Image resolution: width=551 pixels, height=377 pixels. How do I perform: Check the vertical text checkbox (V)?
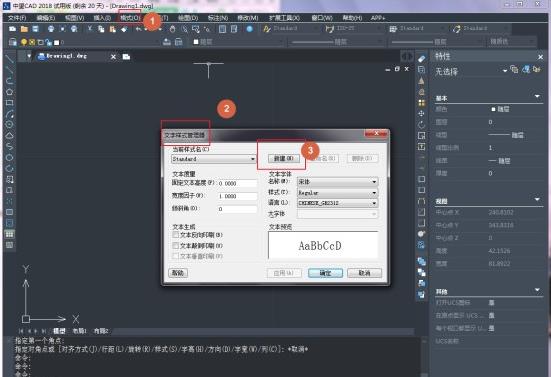(176, 256)
